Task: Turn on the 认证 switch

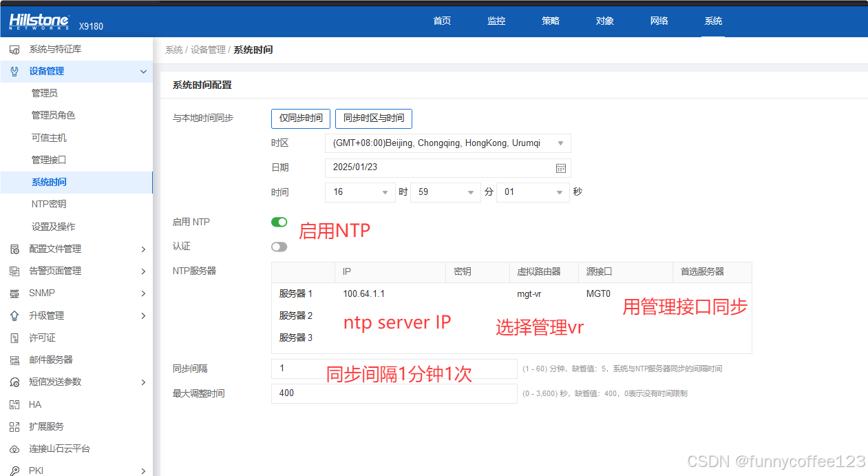Action: [x=279, y=247]
